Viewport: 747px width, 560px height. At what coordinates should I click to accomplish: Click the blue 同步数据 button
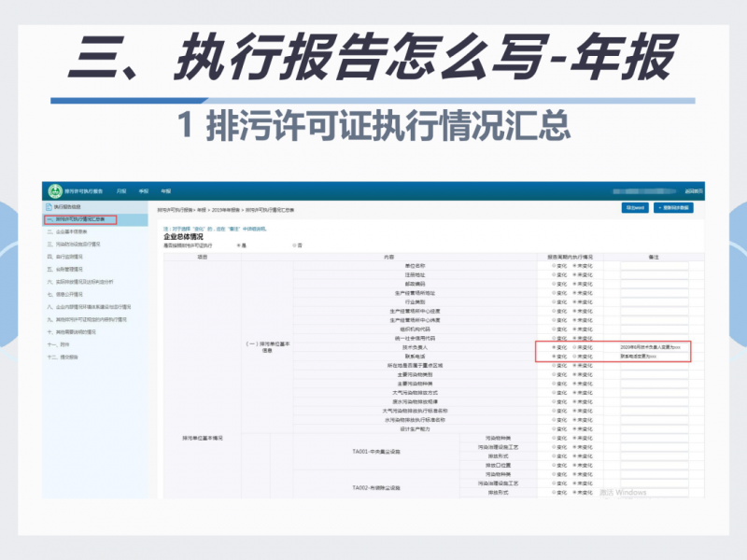673,207
